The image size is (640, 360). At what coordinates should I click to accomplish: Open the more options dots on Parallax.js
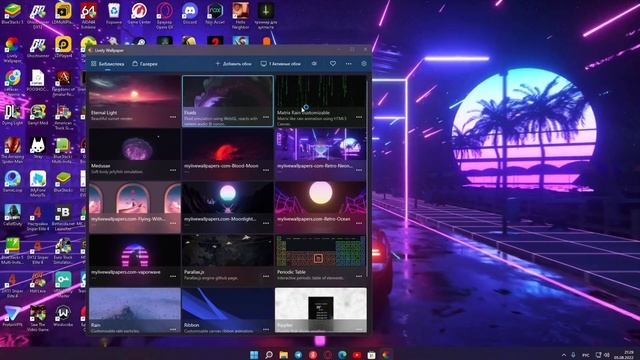click(266, 276)
